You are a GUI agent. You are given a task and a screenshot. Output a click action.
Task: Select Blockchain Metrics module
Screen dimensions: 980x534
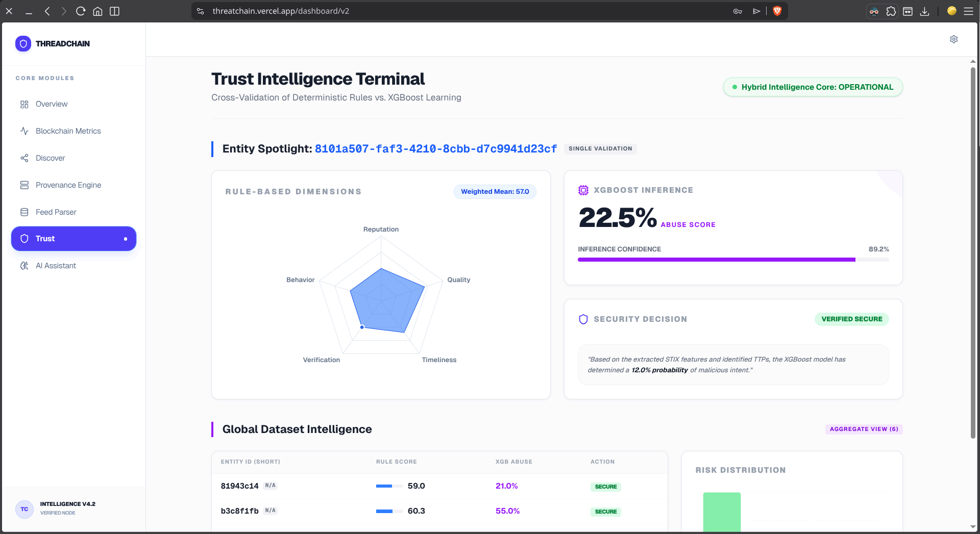click(x=74, y=131)
